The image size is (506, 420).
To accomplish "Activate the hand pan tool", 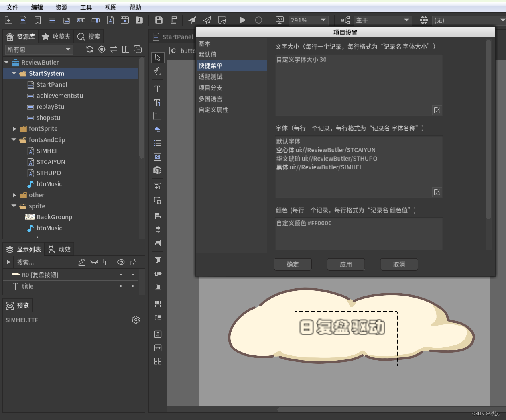I will point(158,71).
